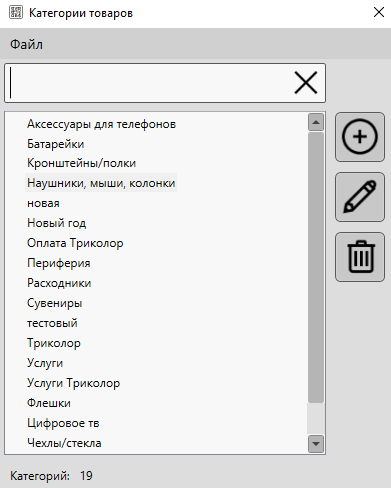The width and height of the screenshot is (391, 488).
Task: Select the Наушники, мыши, колонки category
Action: point(101,183)
